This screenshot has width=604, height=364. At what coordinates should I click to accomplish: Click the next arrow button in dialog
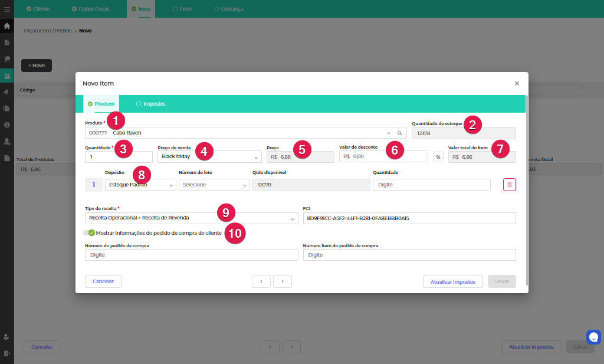tap(283, 281)
